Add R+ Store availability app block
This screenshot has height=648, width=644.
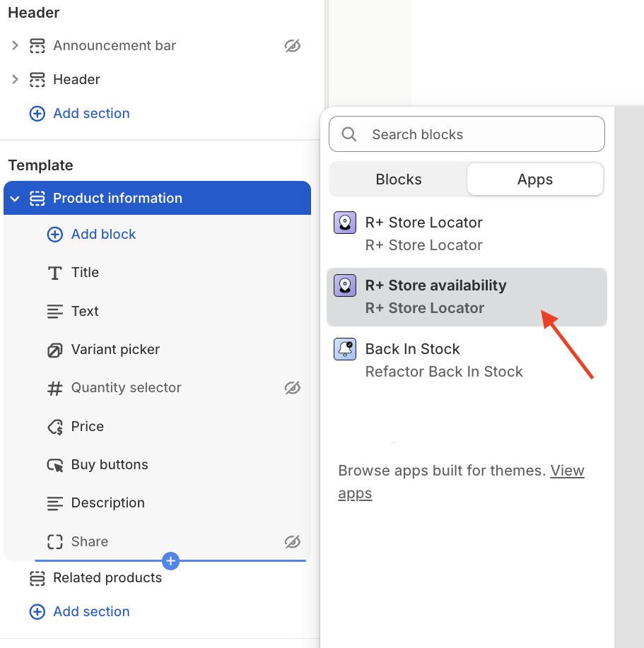point(467,297)
